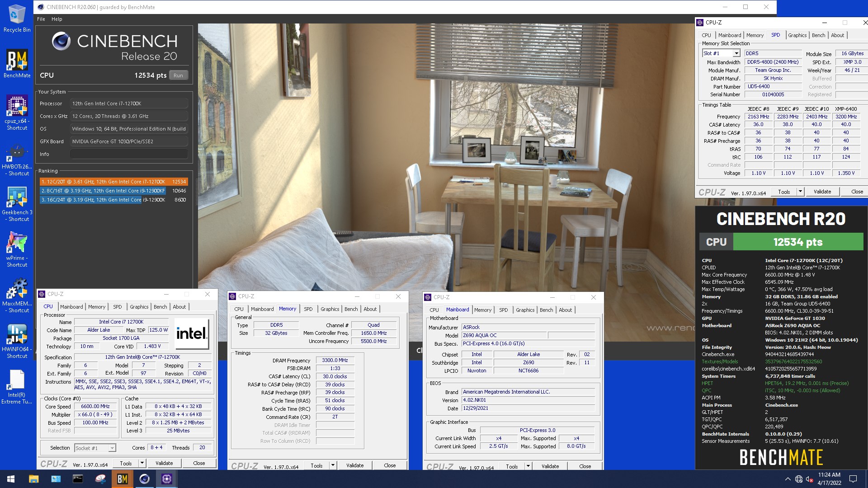This screenshot has height=488, width=868.
Task: Click Close in the Memory window
Action: 389,465
